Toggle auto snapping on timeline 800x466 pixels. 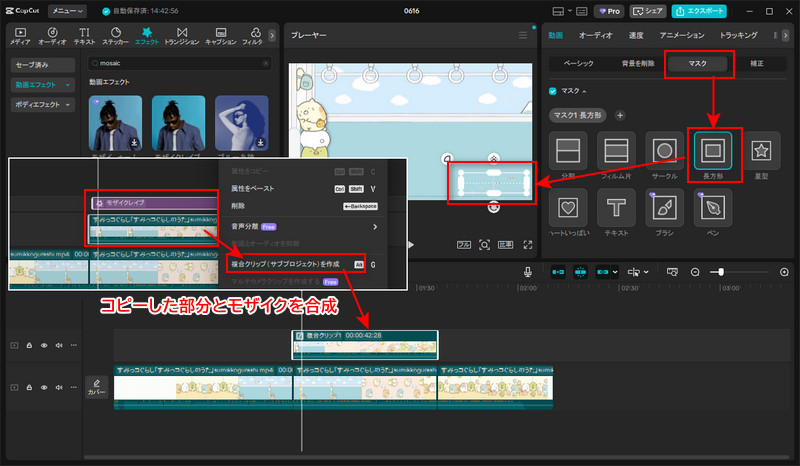[x=580, y=272]
